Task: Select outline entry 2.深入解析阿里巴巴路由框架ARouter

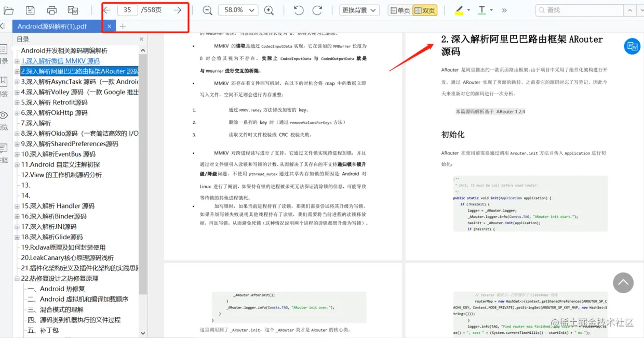Action: pos(79,71)
